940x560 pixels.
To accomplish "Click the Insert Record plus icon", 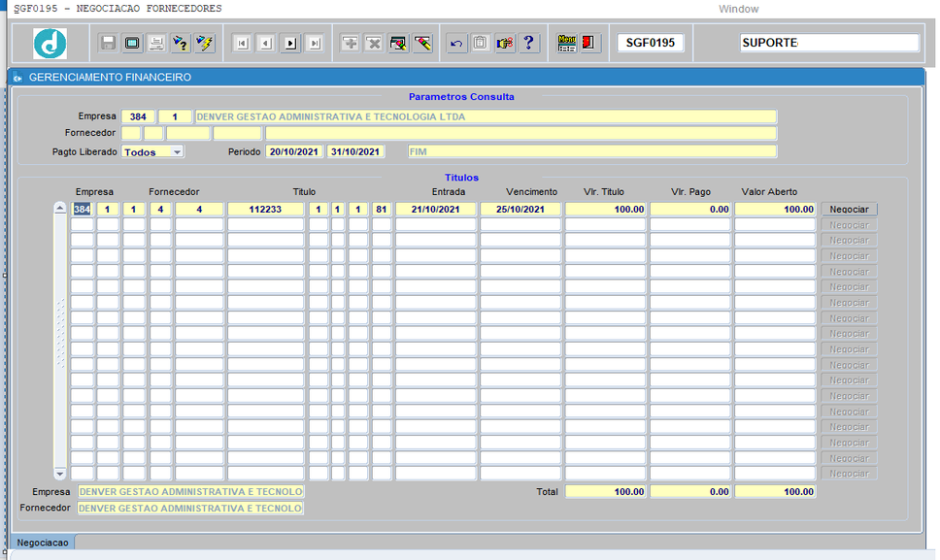I will click(x=351, y=43).
